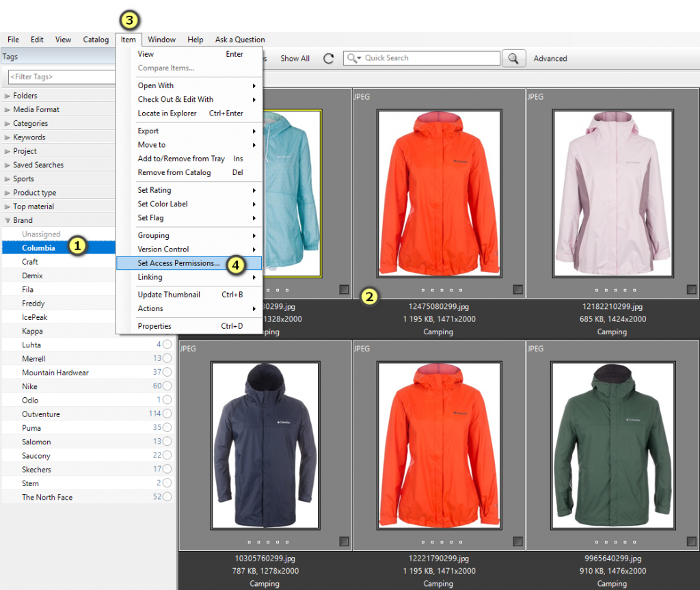Collapse the Brand tag group
The image size is (700, 590).
(x=8, y=221)
